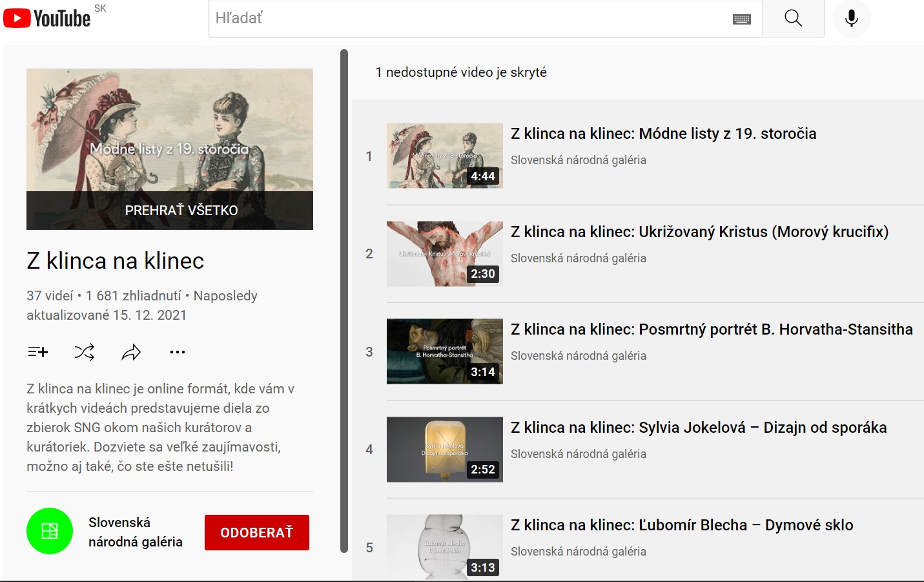
Task: Open the Posmrtný portrét B. Horvatha-Stansitha thumbnail
Action: pos(445,351)
